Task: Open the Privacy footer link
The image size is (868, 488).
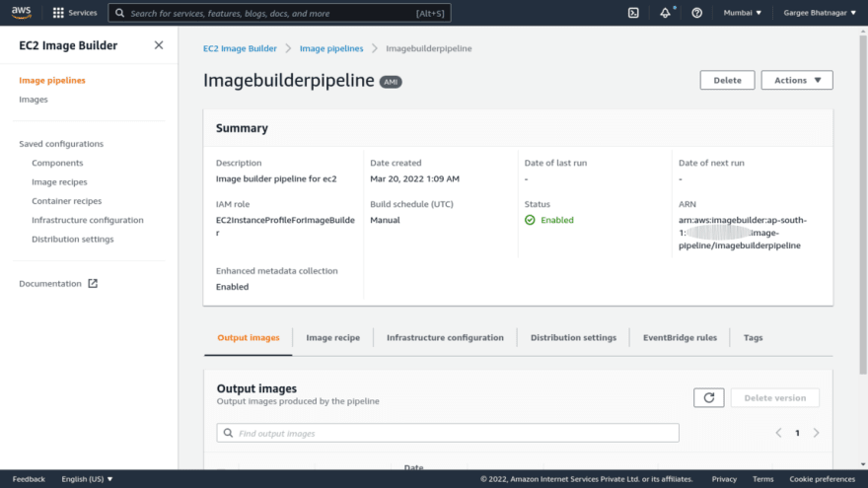Action: [x=724, y=479]
